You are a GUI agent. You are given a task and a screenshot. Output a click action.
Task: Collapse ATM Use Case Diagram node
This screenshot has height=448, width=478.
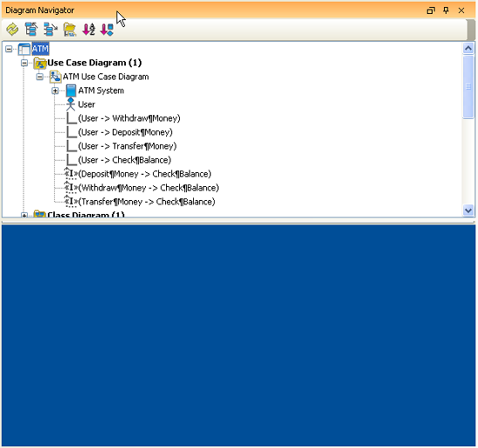[x=40, y=77]
